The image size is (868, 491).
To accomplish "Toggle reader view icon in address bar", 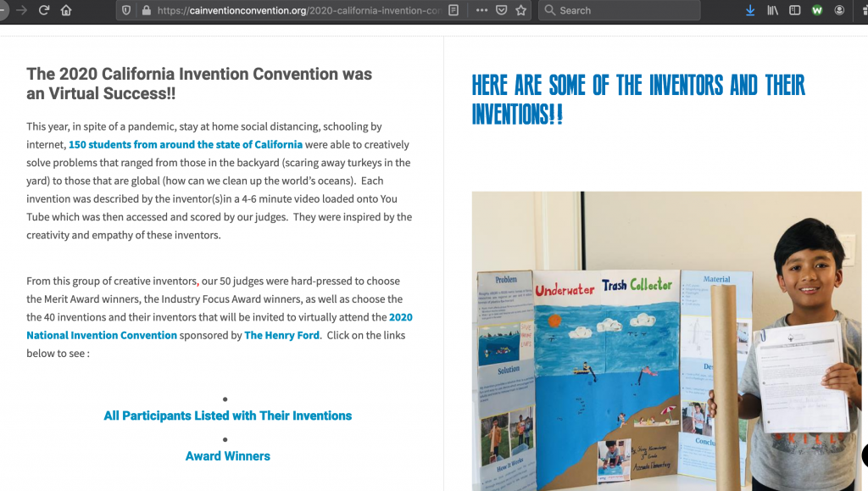I will 453,10.
